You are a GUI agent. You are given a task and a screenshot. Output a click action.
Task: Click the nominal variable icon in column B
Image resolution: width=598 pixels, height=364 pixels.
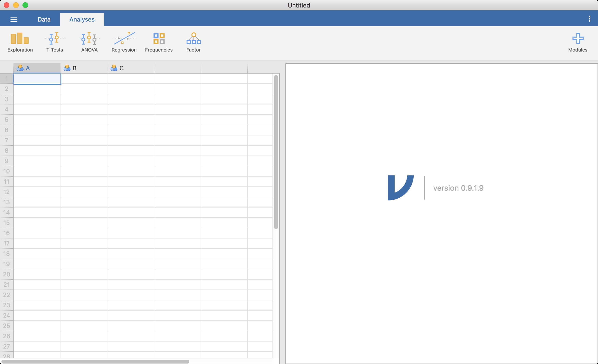67,68
